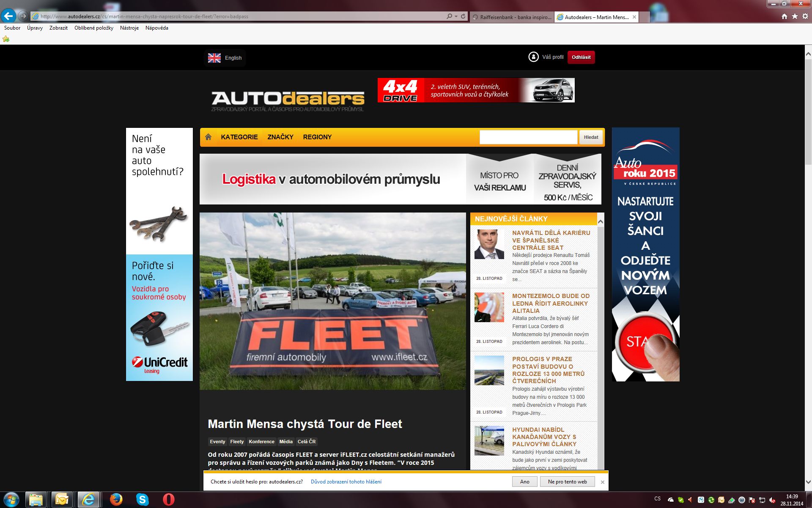Open Hyundai palivovými články article link

(x=544, y=437)
